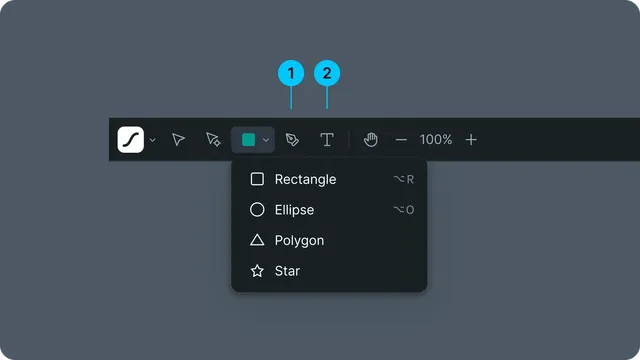Select the Text tool

(327, 140)
